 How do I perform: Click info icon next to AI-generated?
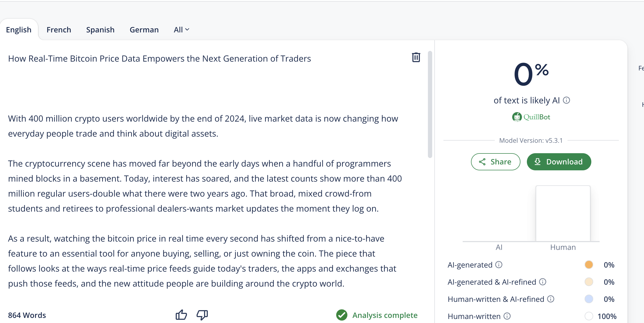click(x=499, y=265)
